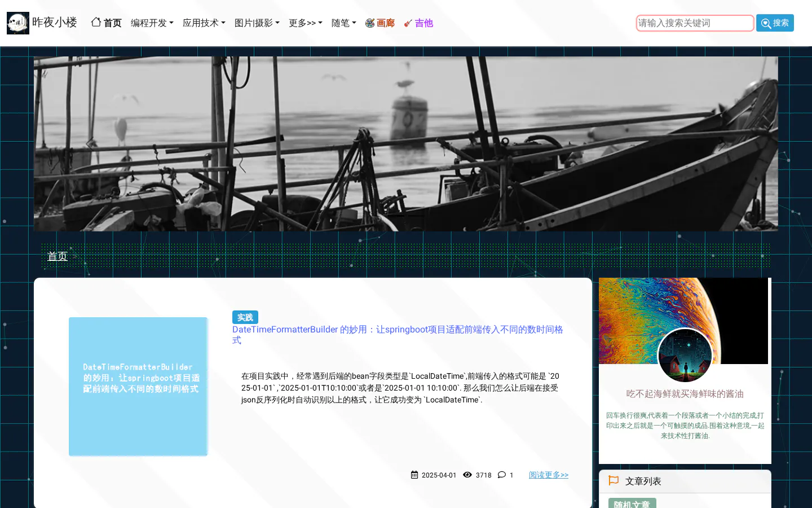
Task: Click the palette icon next to 画廊
Action: click(370, 23)
